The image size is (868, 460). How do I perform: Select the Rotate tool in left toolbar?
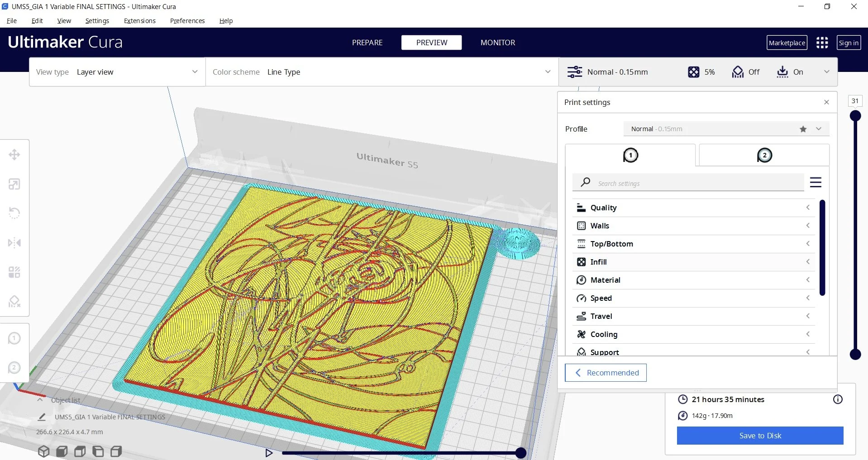[14, 213]
